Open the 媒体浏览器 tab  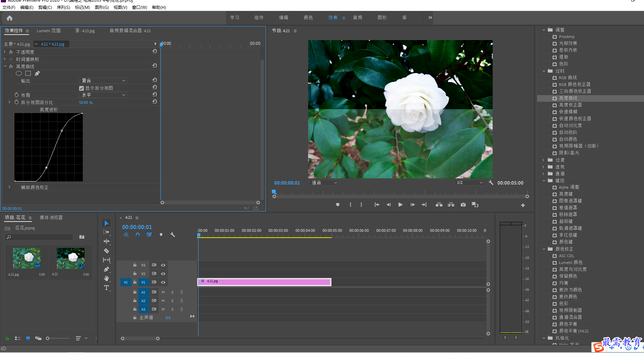(51, 217)
